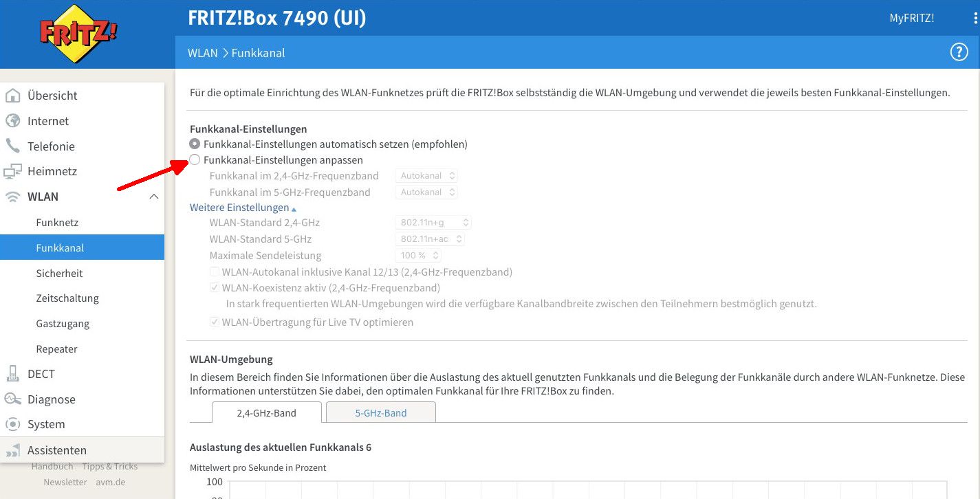This screenshot has height=499, width=980.
Task: Collapse the WLAN menu chevron
Action: [153, 197]
